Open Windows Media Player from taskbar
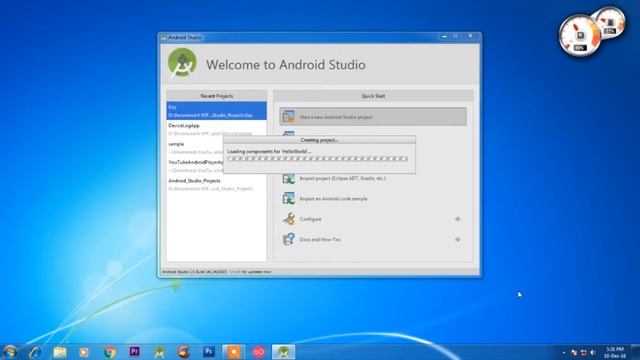Viewport: 640px width, 360px height. pyautogui.click(x=84, y=352)
